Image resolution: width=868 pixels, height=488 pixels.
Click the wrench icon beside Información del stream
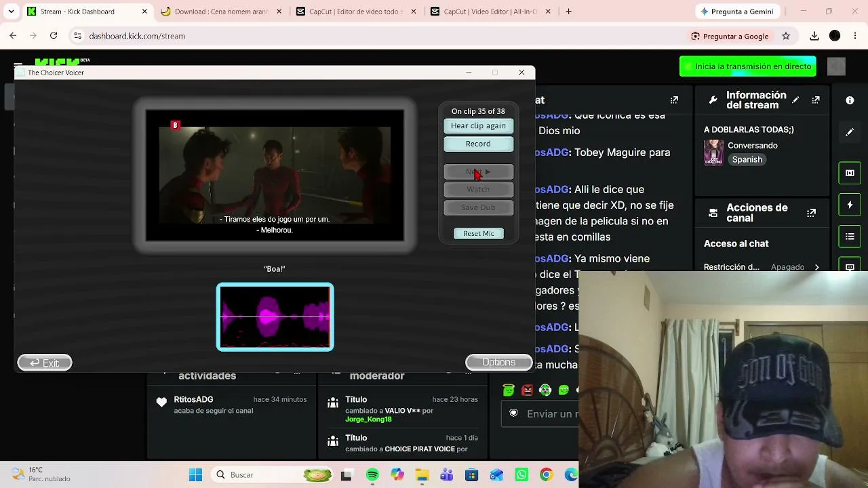pyautogui.click(x=713, y=100)
